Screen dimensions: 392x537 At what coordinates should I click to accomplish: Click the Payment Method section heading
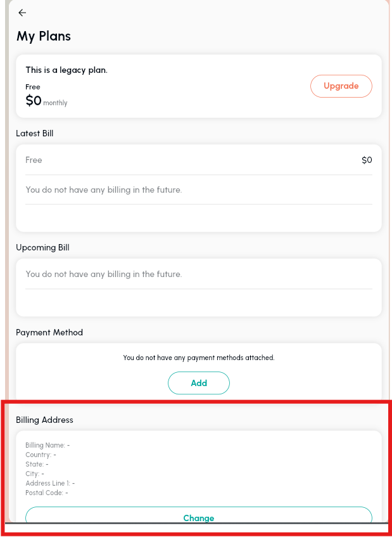(49, 332)
